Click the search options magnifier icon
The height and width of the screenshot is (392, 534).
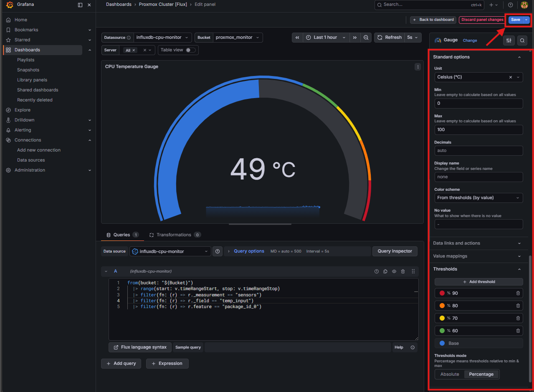click(x=522, y=40)
